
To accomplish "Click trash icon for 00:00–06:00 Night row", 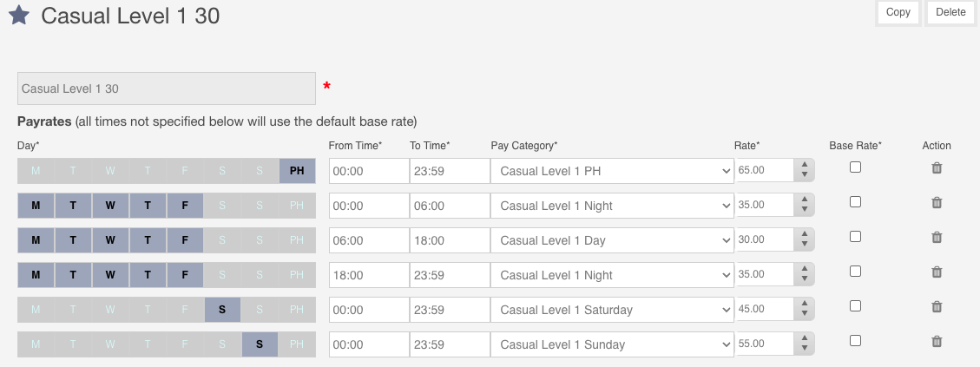I will (937, 202).
